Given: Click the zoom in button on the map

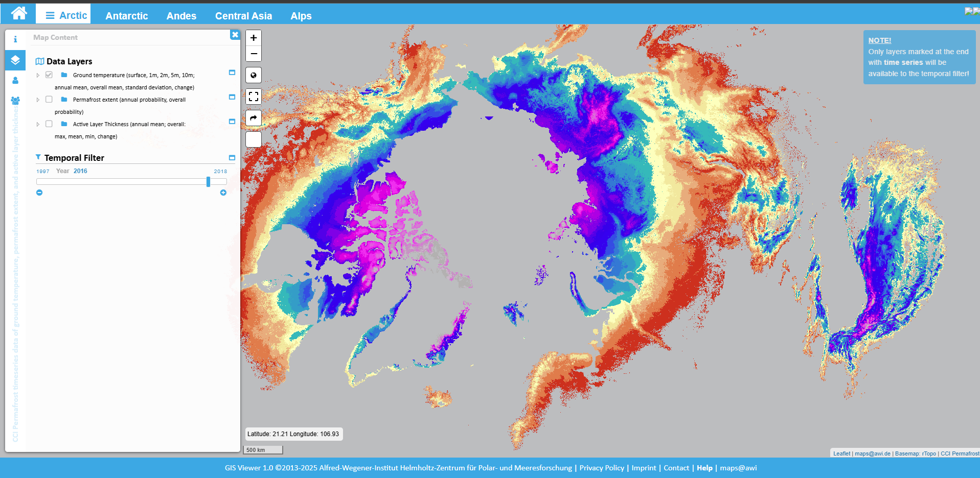Looking at the screenshot, I should pyautogui.click(x=253, y=37).
